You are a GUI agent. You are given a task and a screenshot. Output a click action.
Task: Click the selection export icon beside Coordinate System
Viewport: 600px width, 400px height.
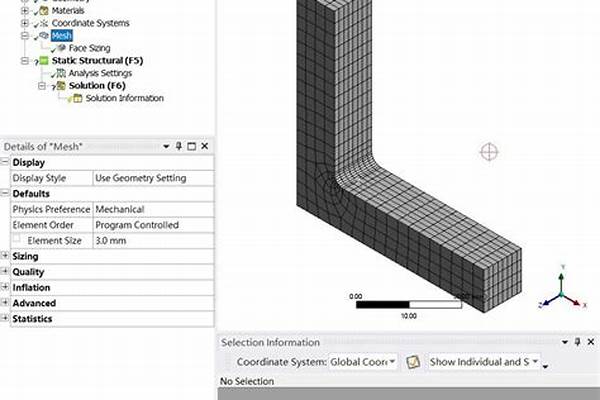(412, 361)
